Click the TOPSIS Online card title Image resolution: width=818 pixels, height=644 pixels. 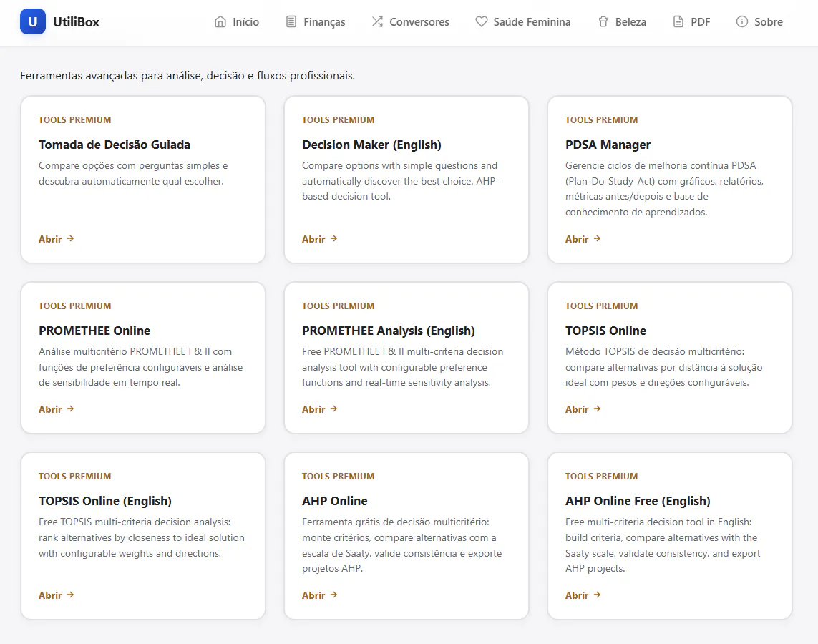click(x=605, y=331)
